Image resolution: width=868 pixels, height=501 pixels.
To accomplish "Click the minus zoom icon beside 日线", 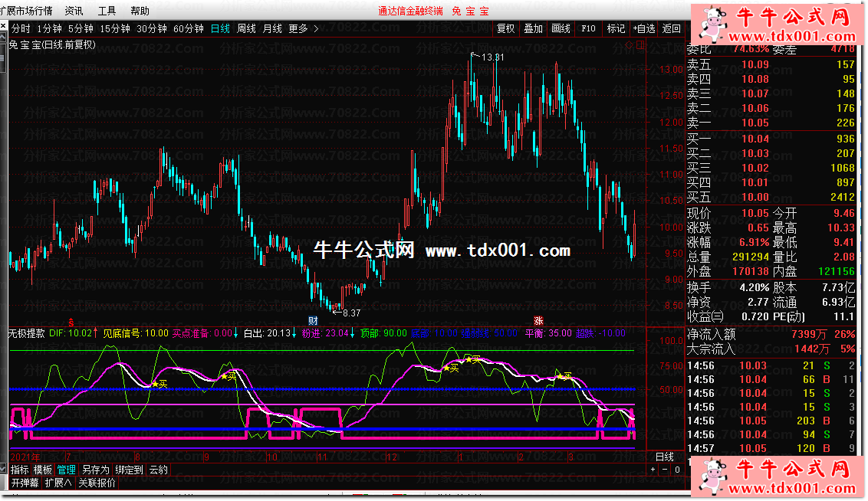I will (664, 470).
